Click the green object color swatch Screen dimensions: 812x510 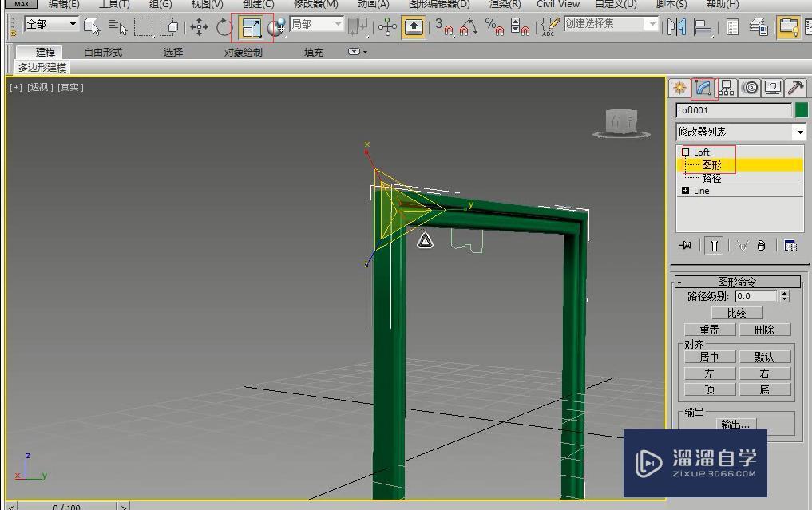[801, 110]
